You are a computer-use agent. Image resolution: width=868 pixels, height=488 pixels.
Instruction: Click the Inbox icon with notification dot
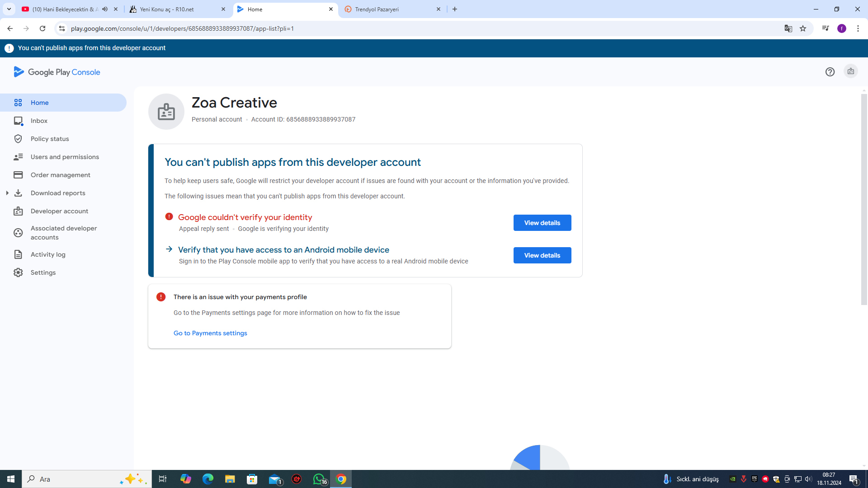tap(18, 121)
